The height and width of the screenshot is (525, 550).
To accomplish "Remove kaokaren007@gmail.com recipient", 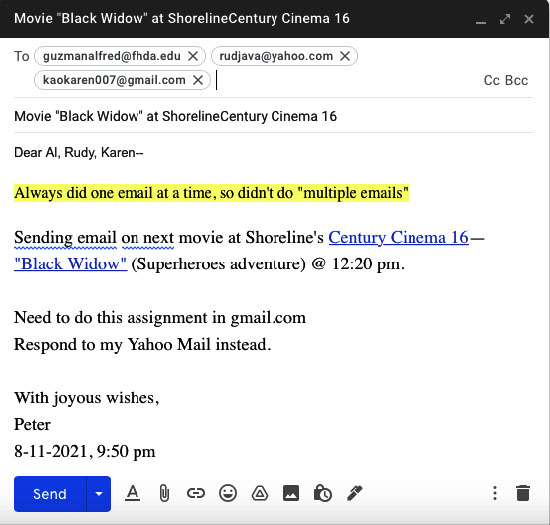I will pos(198,80).
